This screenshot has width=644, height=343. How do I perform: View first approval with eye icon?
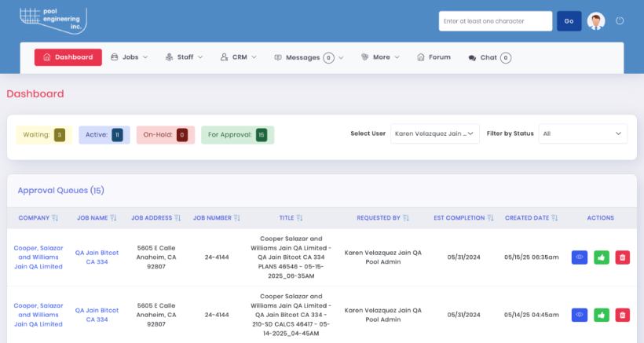580,257
